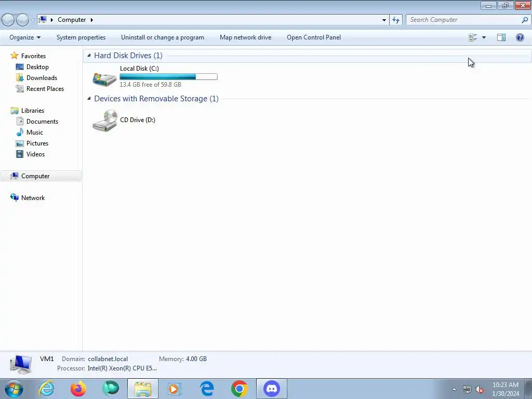Select Computer in the navigation pane
The width and height of the screenshot is (532, 399).
coord(41,176)
